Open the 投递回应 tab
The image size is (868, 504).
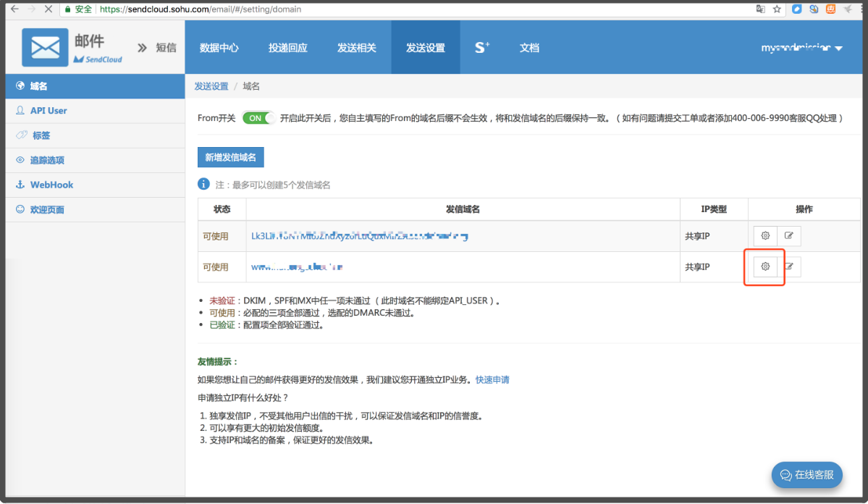click(x=288, y=48)
